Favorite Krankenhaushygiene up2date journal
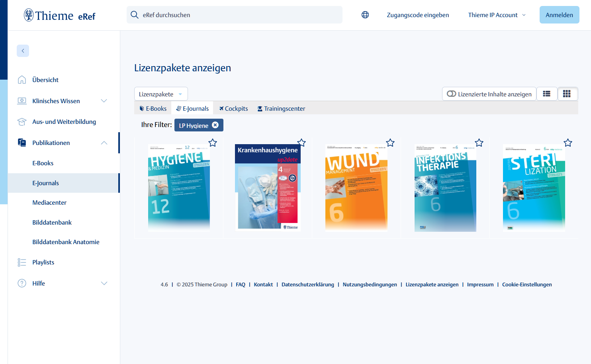 (301, 143)
